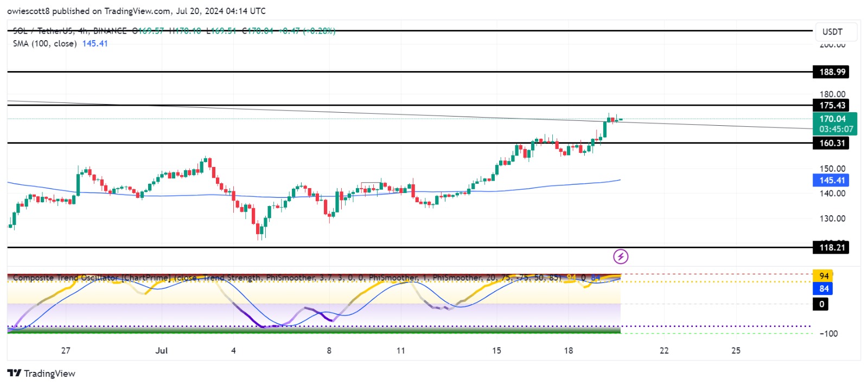Click the TradingView logo at bottom left

tap(41, 374)
